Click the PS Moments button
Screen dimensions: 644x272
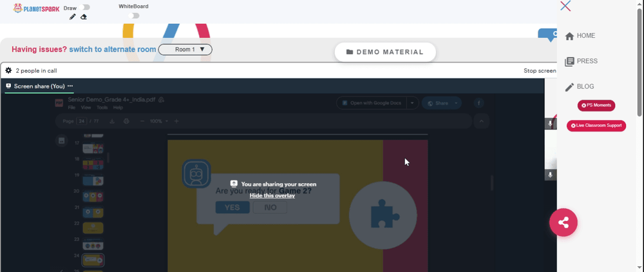pos(596,106)
